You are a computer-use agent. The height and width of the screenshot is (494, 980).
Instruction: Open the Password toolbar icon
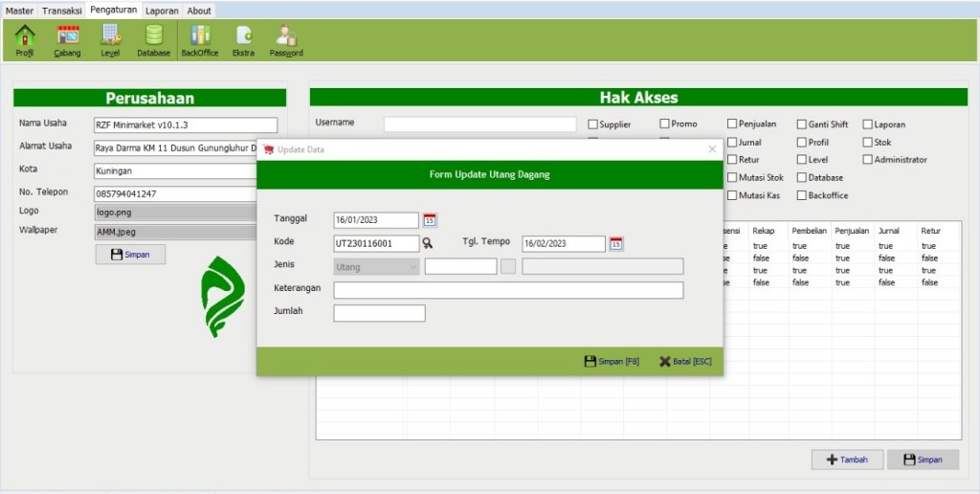(286, 40)
